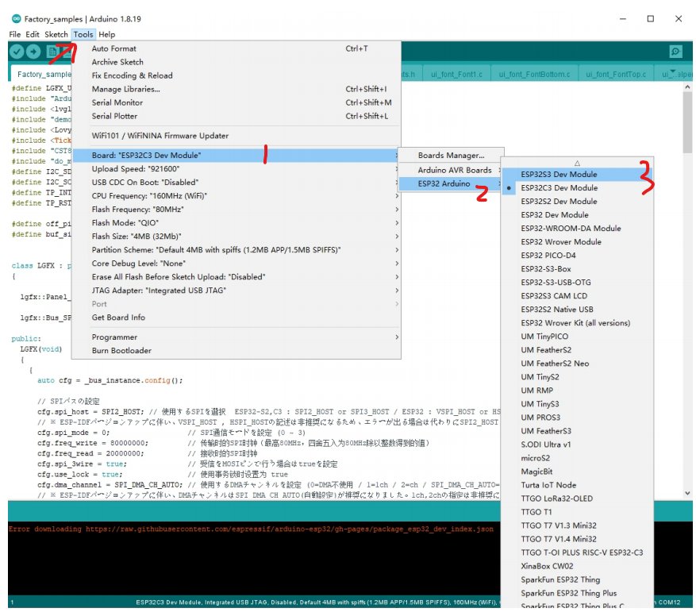
Task: Select Burn Bootloader option
Action: (x=121, y=351)
